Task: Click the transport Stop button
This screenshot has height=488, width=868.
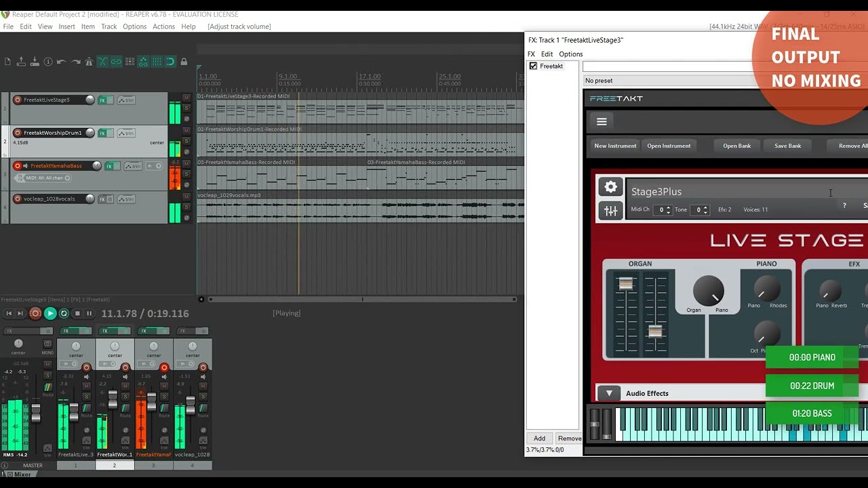Action: coord(77,313)
